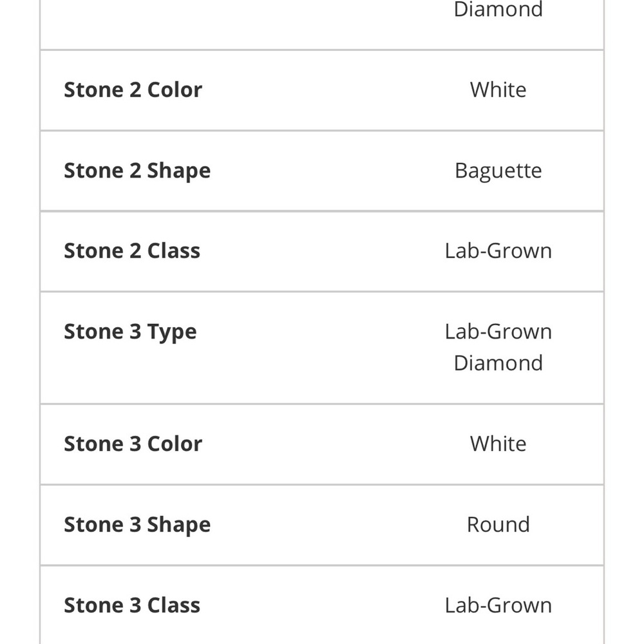Select the Round shape value
This screenshot has width=644, height=644.
pyautogui.click(x=498, y=525)
